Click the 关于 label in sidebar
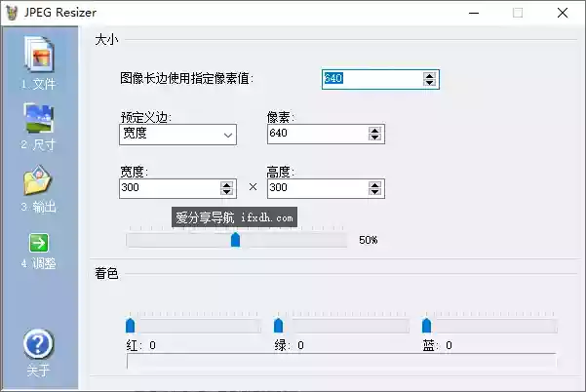Image resolution: width=586 pixels, height=392 pixels. coord(38,371)
